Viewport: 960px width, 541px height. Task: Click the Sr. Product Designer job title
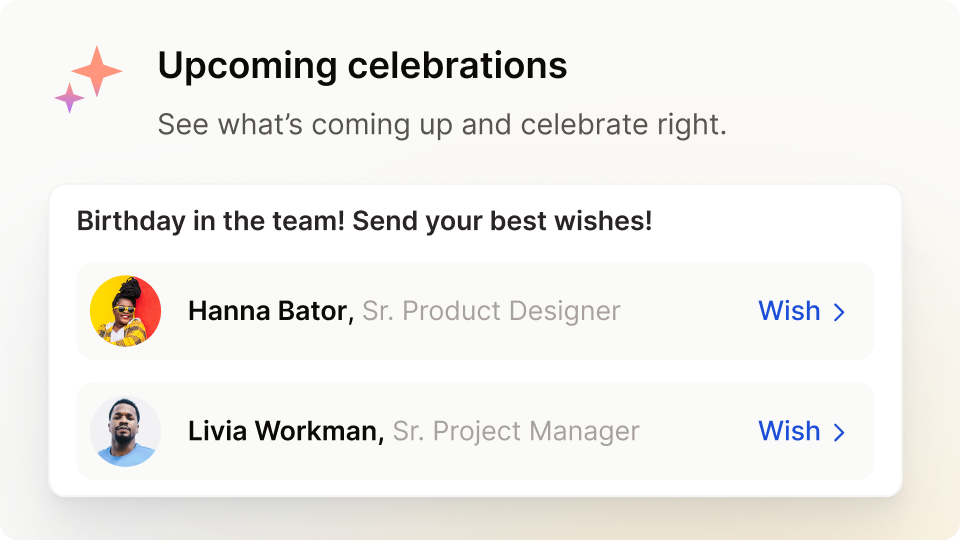click(491, 311)
